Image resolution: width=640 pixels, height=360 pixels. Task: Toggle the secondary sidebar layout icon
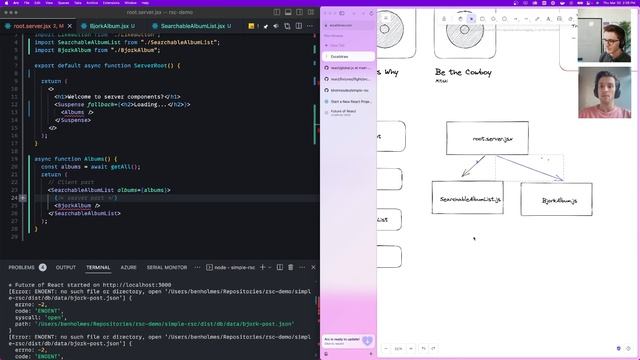(x=299, y=12)
